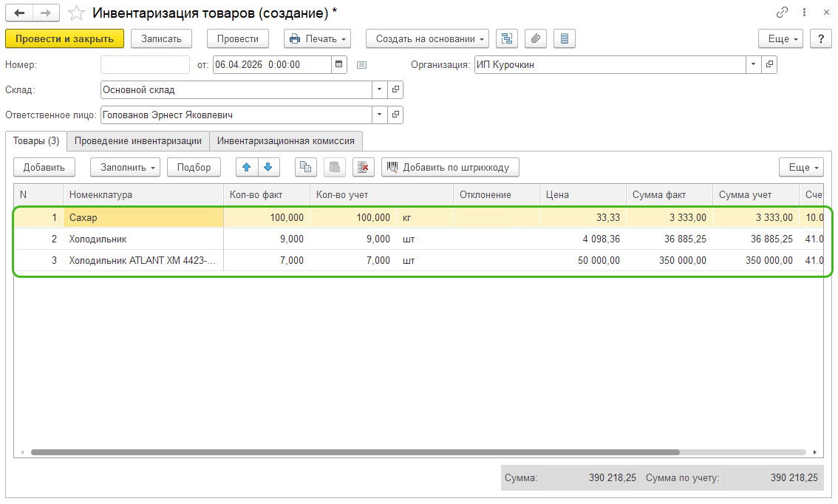This screenshot has height=504, width=838.
Task: Move selected row up with arrow
Action: [x=247, y=167]
